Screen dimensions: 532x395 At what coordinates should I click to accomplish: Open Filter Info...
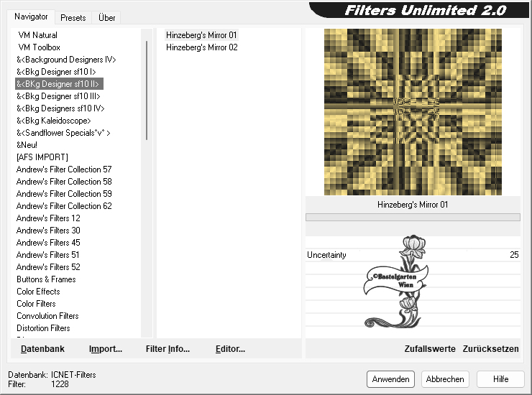(x=168, y=349)
